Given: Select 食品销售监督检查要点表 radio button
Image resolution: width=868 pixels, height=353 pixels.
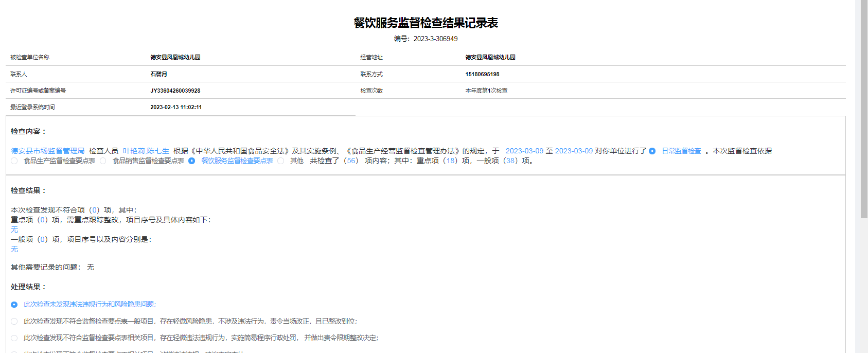Looking at the screenshot, I should tap(103, 161).
